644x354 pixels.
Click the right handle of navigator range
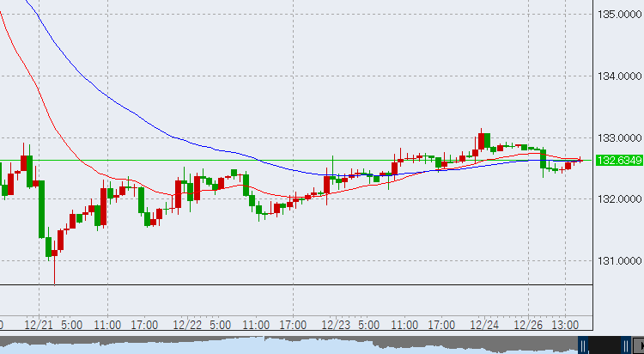pyautogui.click(x=626, y=345)
